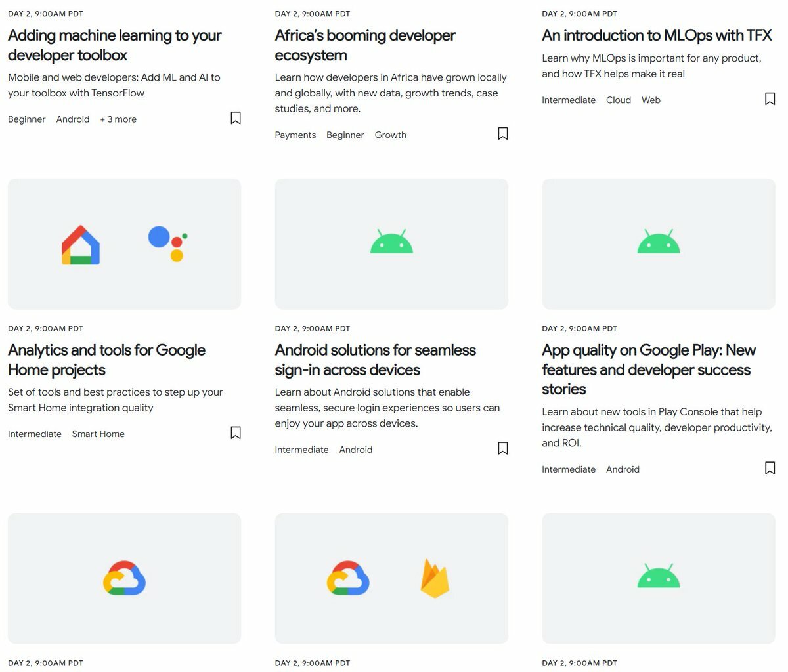This screenshot has width=788, height=672.
Task: Select Intermediate tag under MLOps with TFX session
Action: click(x=569, y=100)
